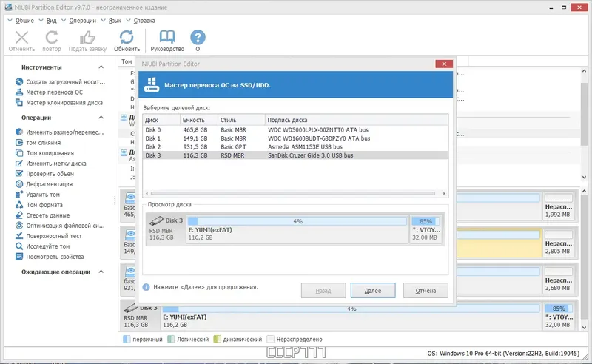Click volume list scroll-up arrow in main window

coord(584,71)
